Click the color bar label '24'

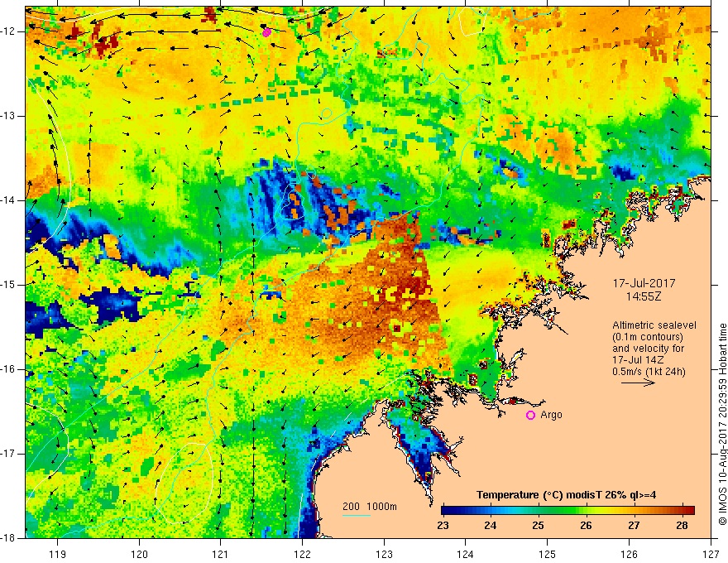(x=491, y=526)
